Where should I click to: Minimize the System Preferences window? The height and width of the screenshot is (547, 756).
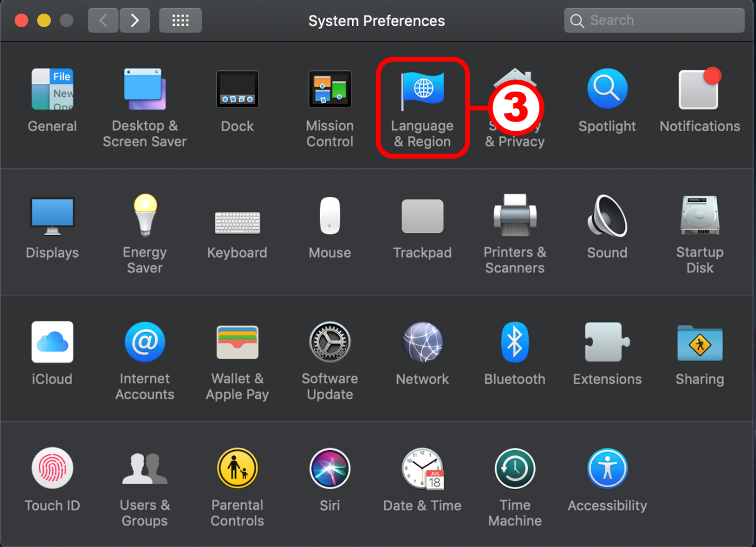[44, 21]
